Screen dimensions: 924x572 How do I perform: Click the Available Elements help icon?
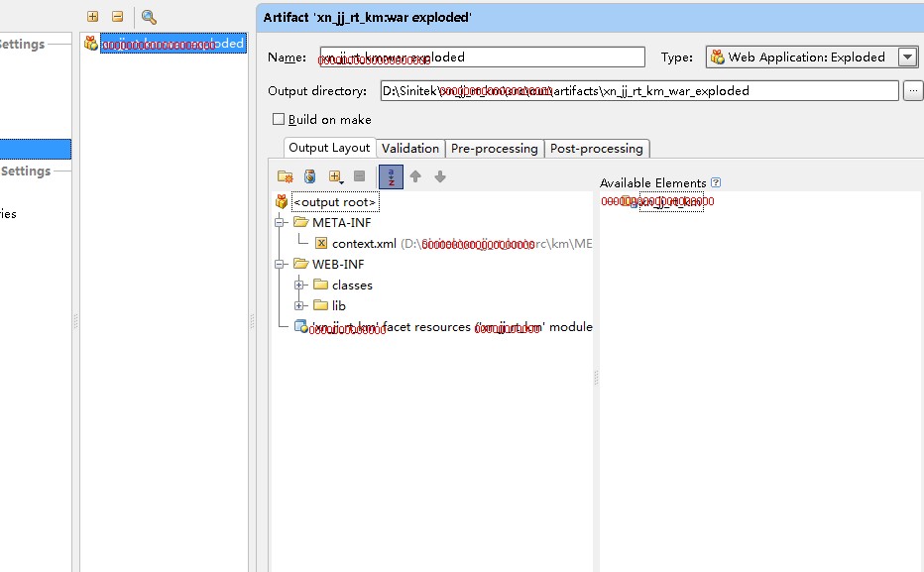click(x=716, y=182)
